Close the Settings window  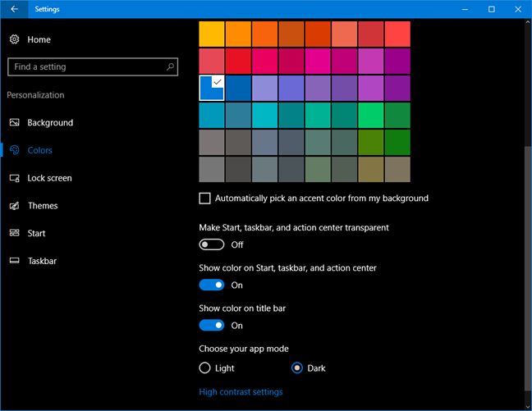click(518, 9)
